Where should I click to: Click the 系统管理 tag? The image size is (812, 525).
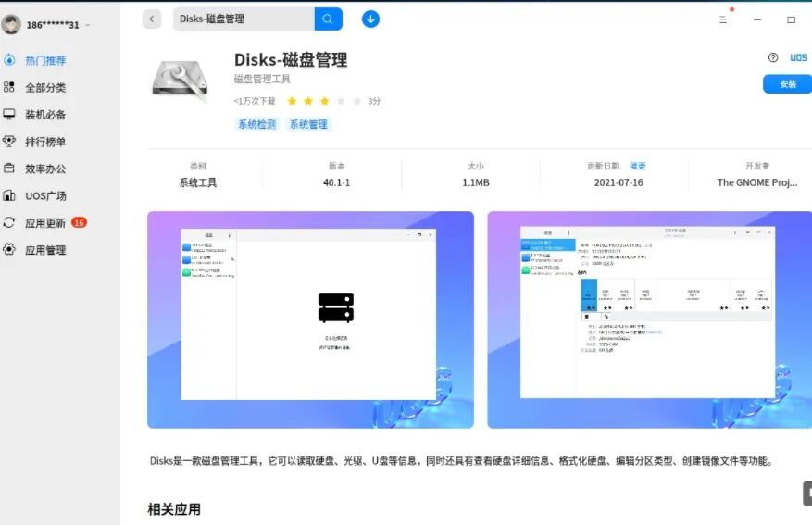coord(308,124)
